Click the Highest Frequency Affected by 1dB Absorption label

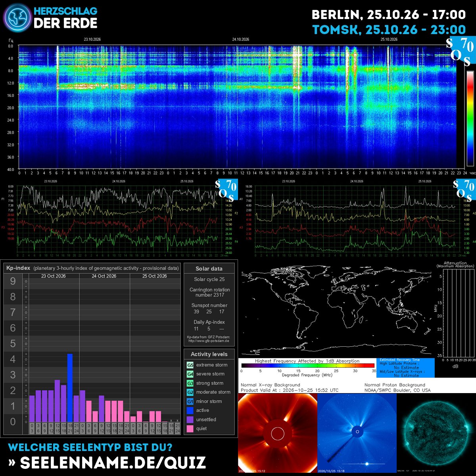(x=307, y=361)
